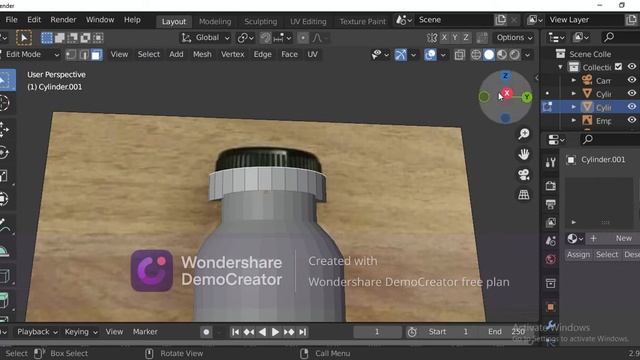Open the Render menu
Screen dimensions: 640x360
coord(63,20)
